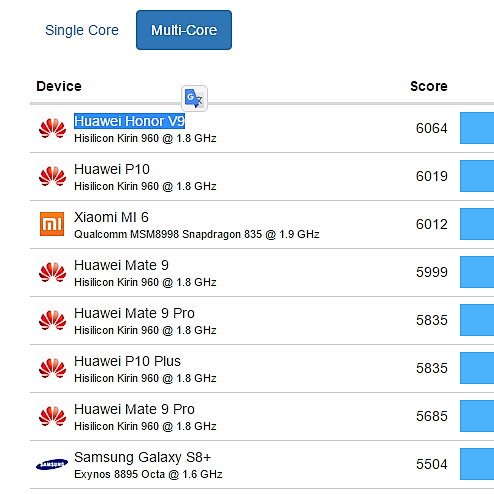This screenshot has height=494, width=494.
Task: Select the score 6012
Action: click(x=432, y=224)
